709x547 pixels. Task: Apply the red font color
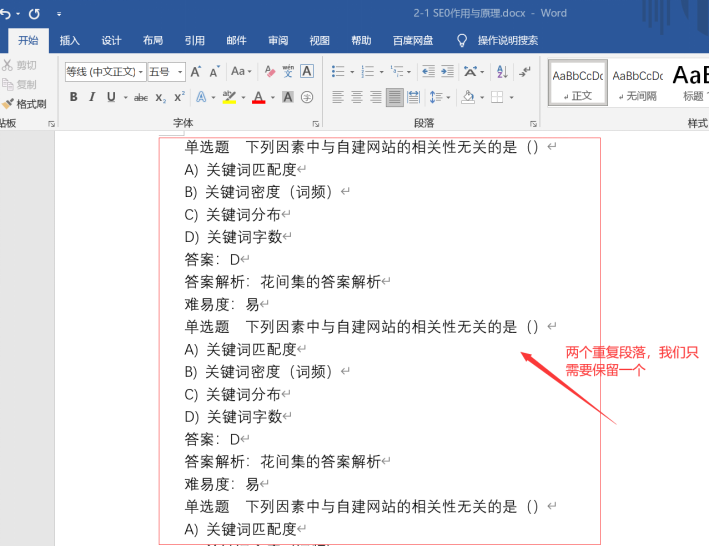pyautogui.click(x=259, y=97)
